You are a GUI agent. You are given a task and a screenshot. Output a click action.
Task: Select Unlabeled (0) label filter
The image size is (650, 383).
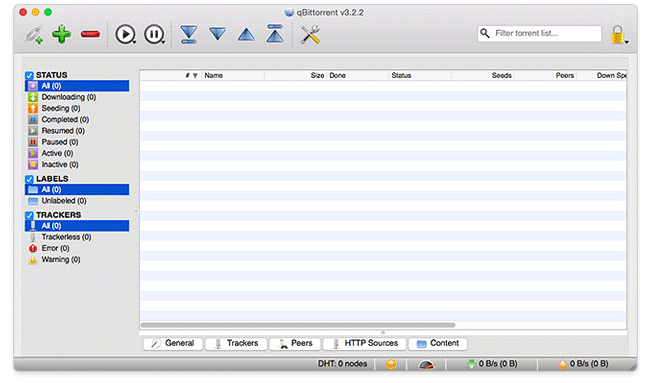pyautogui.click(x=77, y=201)
